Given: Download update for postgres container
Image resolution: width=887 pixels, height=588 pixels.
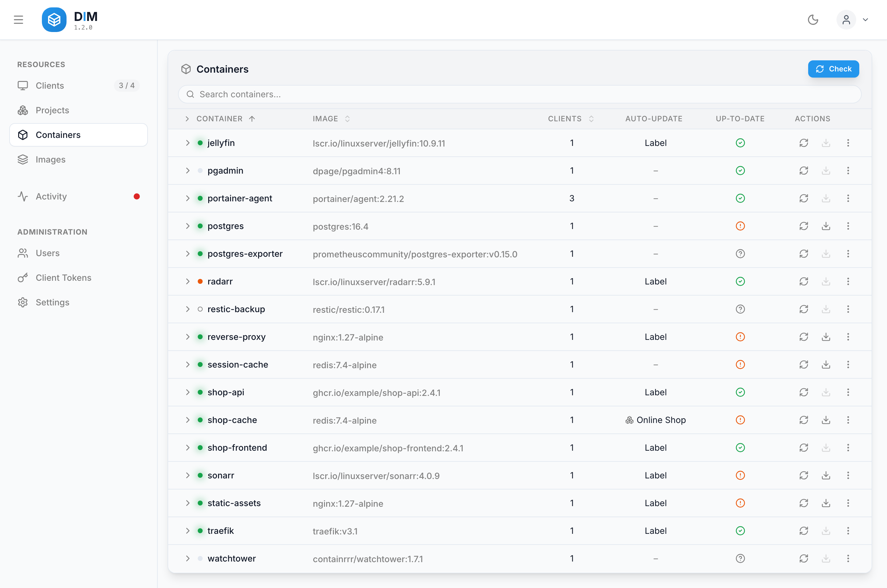Looking at the screenshot, I should 826,226.
